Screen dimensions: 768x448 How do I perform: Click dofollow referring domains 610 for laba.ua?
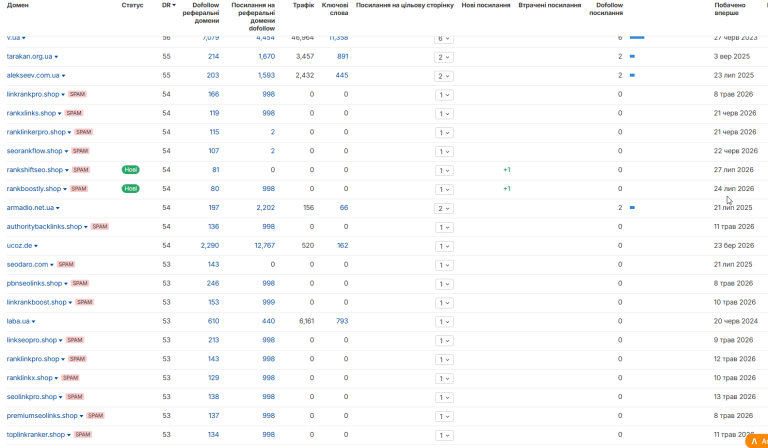click(x=213, y=321)
